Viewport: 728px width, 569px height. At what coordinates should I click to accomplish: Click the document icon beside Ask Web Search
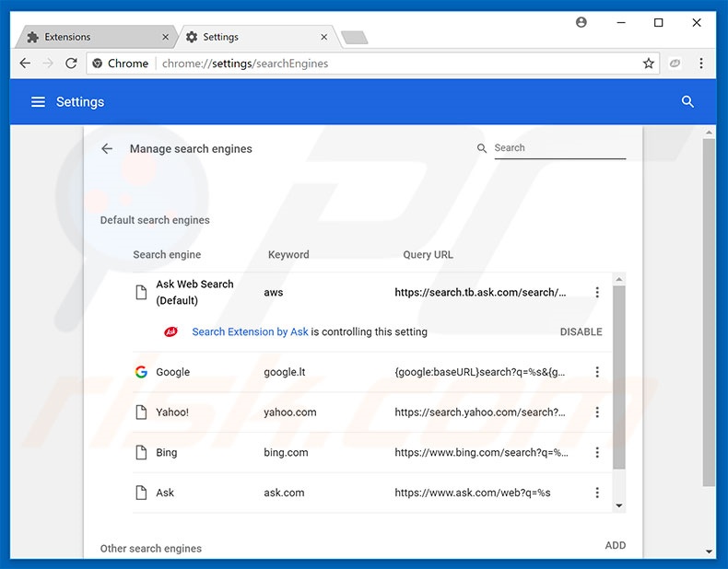click(x=141, y=292)
